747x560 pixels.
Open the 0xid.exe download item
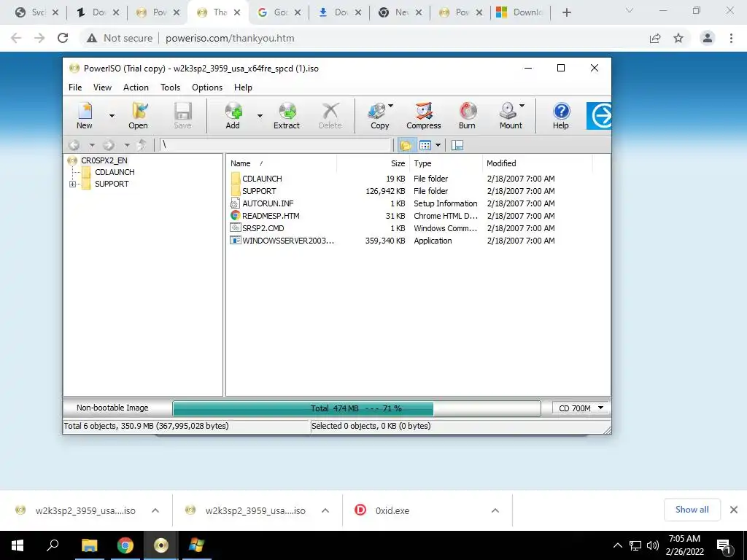pyautogui.click(x=392, y=510)
